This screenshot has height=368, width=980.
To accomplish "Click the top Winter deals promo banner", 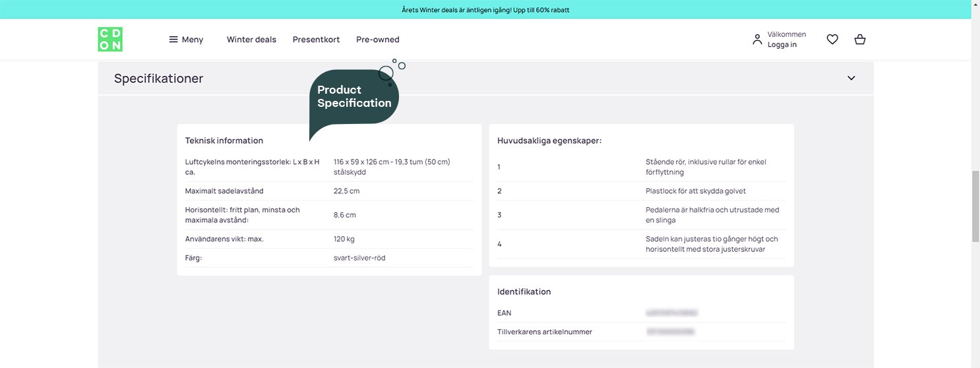I will [x=485, y=10].
